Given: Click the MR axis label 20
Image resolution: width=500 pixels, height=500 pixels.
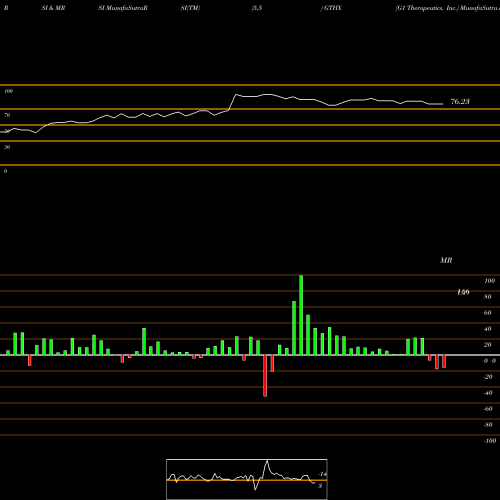Looking at the screenshot, I should [x=488, y=345].
